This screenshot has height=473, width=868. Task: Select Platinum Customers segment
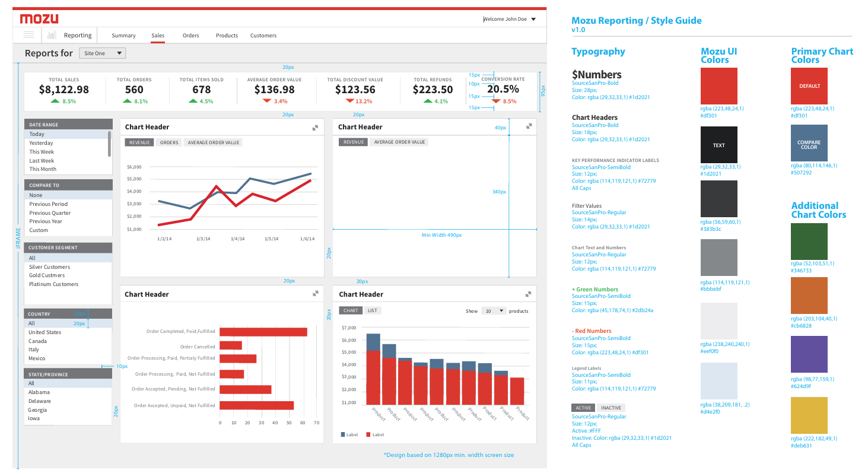(68, 284)
